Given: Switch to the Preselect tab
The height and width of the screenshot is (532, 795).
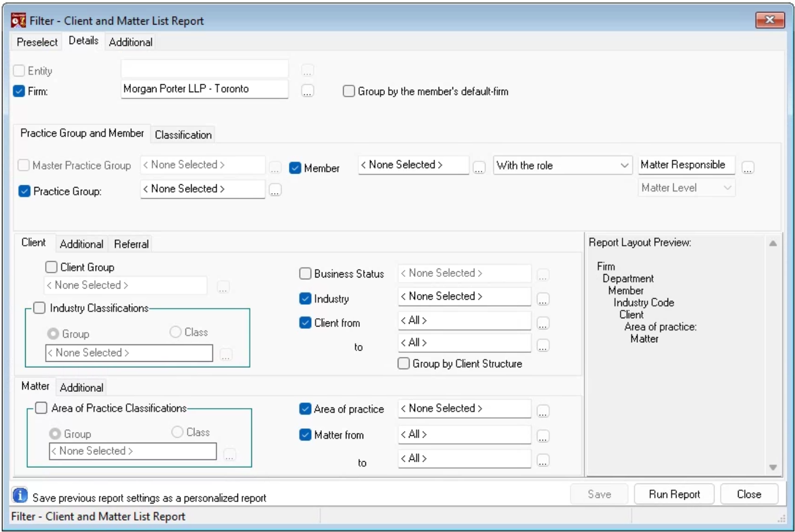Looking at the screenshot, I should pyautogui.click(x=37, y=42).
